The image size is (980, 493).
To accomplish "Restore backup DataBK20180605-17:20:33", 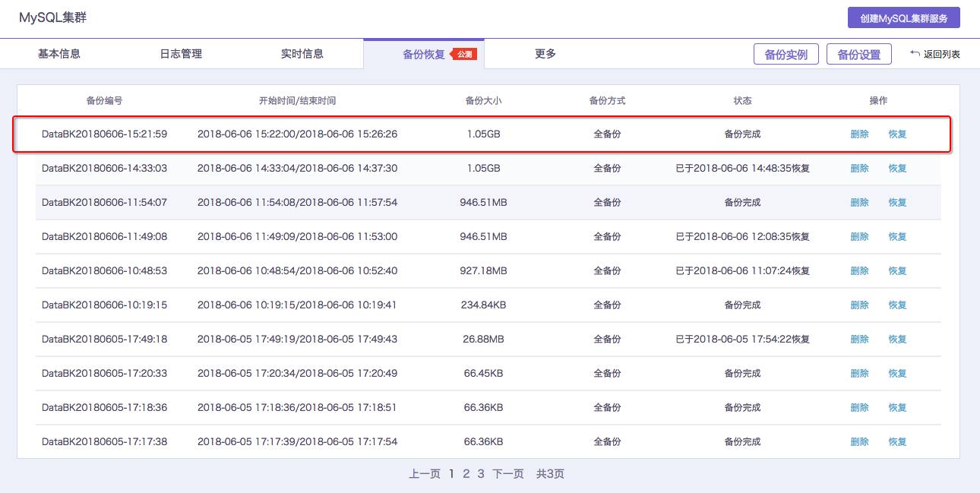I will coord(898,374).
